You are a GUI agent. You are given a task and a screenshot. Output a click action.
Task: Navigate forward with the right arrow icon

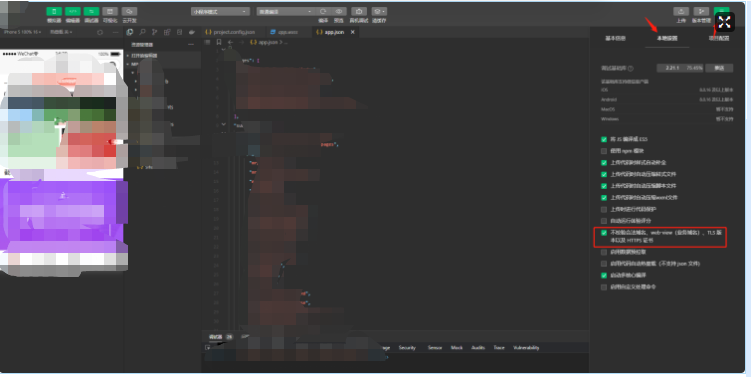point(241,42)
